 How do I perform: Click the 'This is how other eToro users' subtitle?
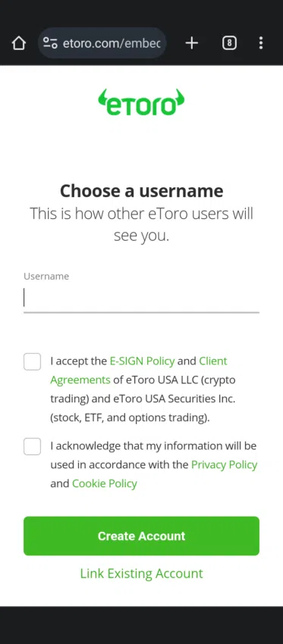[141, 214]
